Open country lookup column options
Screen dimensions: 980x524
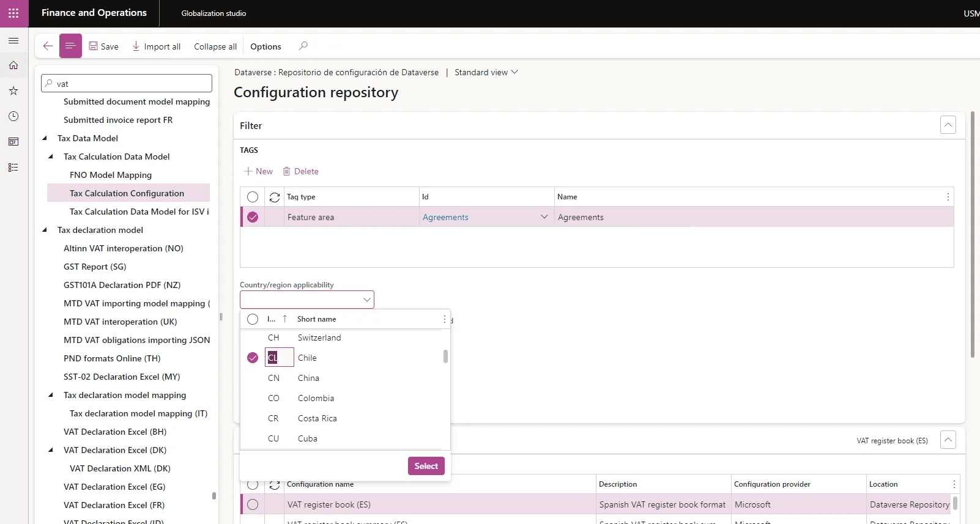pos(444,319)
